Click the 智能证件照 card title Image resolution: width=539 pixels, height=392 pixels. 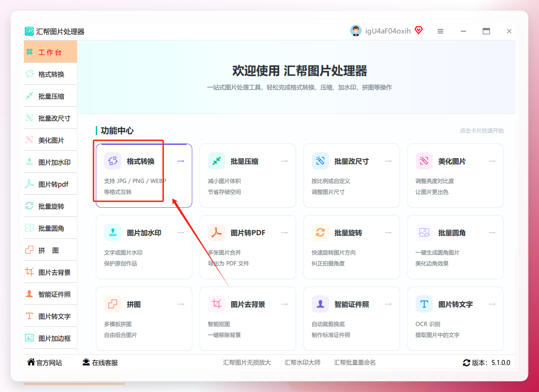click(352, 304)
